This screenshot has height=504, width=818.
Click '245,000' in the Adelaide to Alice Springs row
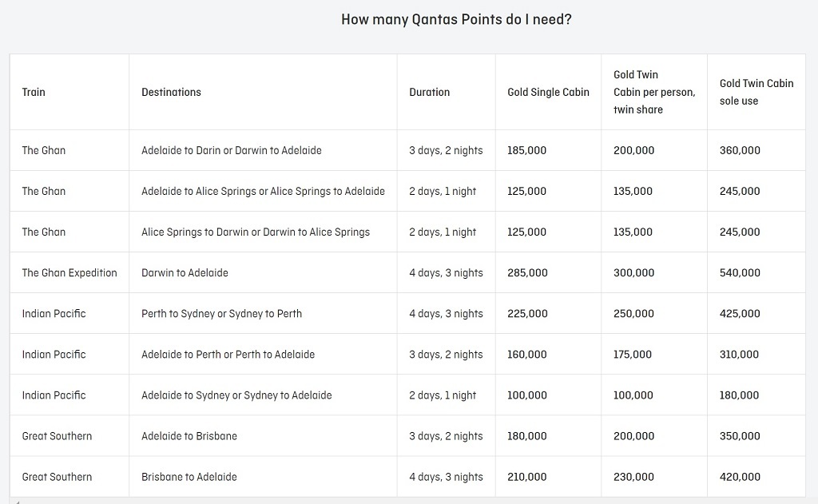click(x=740, y=192)
